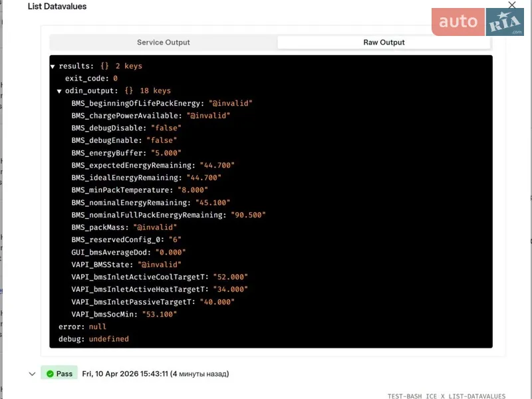
Task: Expand the Pass result row chevron
Action: click(32, 374)
